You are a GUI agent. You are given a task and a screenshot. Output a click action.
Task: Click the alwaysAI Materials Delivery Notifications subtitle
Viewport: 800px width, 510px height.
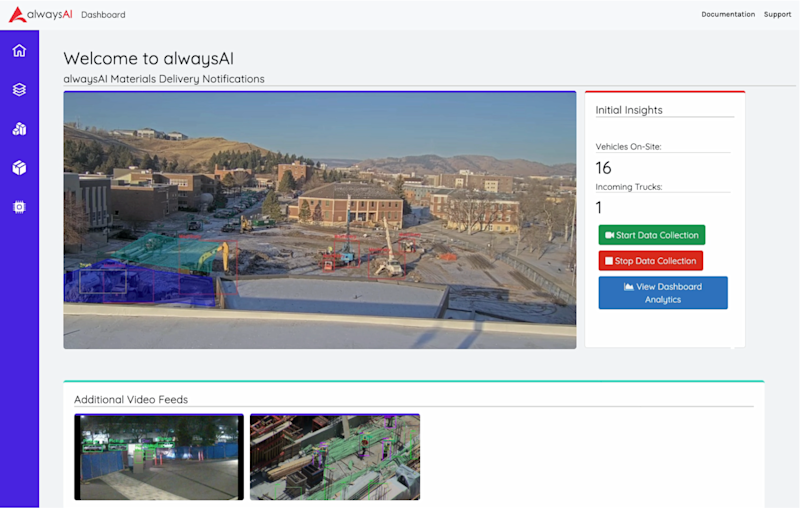click(x=164, y=79)
